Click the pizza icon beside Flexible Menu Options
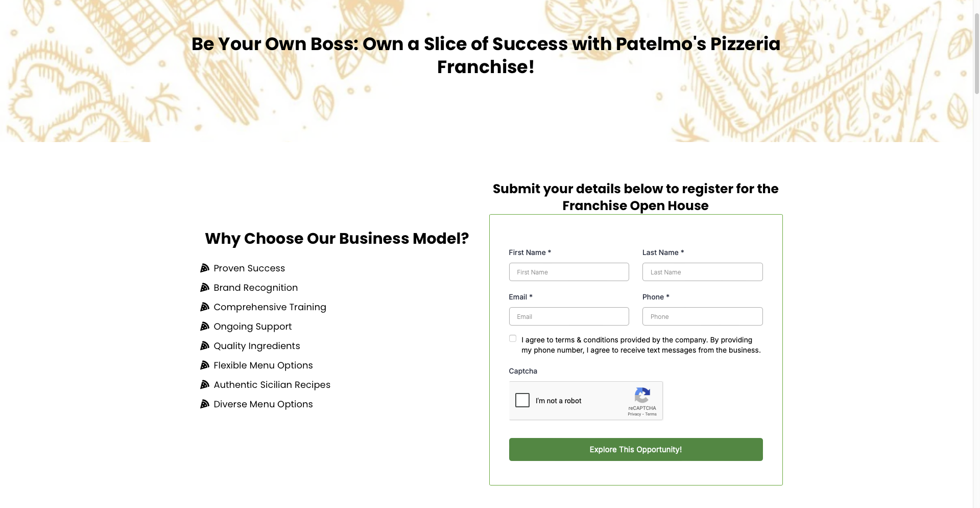The height and width of the screenshot is (508, 980). [x=205, y=365]
